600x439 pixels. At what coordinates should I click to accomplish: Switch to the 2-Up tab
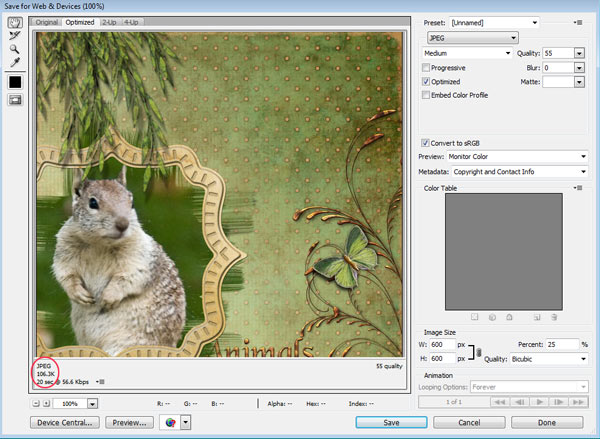click(108, 20)
